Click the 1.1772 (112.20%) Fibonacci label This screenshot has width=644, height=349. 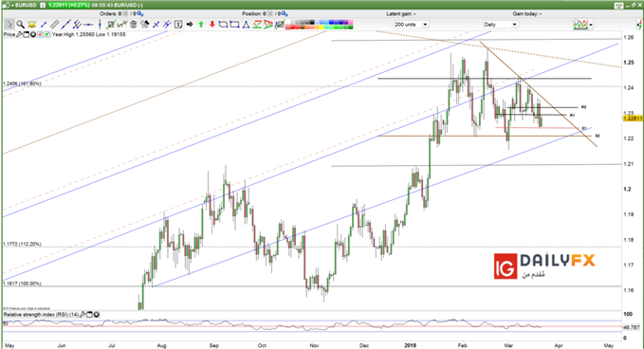pyautogui.click(x=22, y=244)
